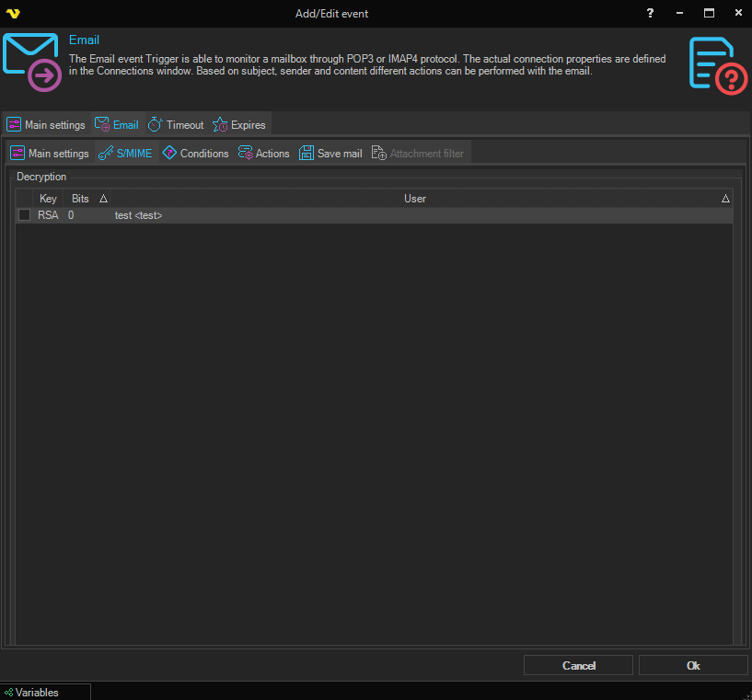The width and height of the screenshot is (752, 700).
Task: Toggle the User column sort arrow
Action: pyautogui.click(x=725, y=199)
